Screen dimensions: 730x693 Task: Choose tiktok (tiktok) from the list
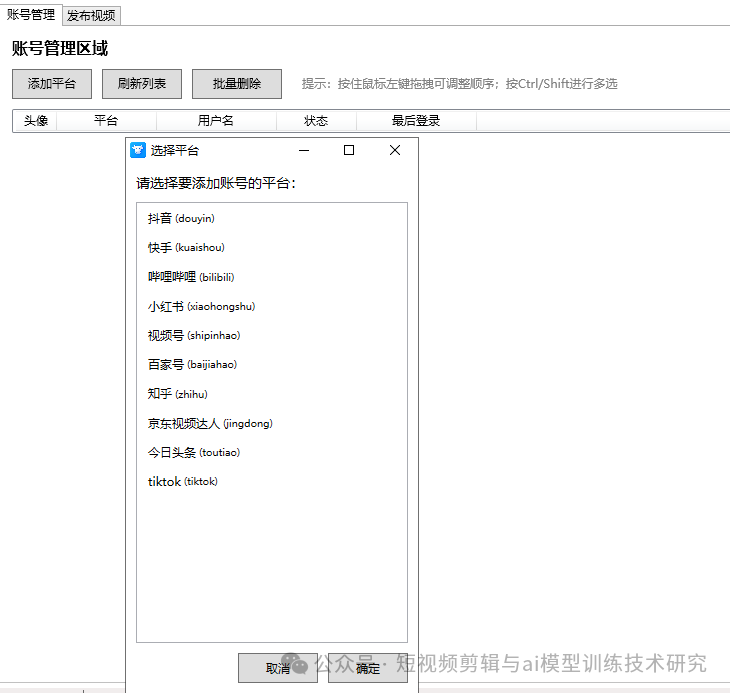click(272, 482)
